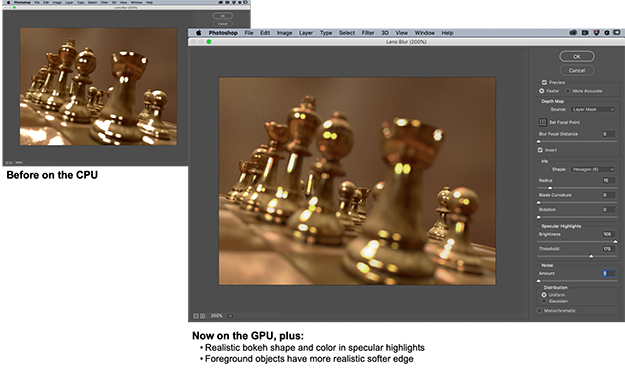Viewport: 625px width, 369px height.
Task: Click the Creative Cloud icon in the large window's menu bar
Action: coord(573,33)
